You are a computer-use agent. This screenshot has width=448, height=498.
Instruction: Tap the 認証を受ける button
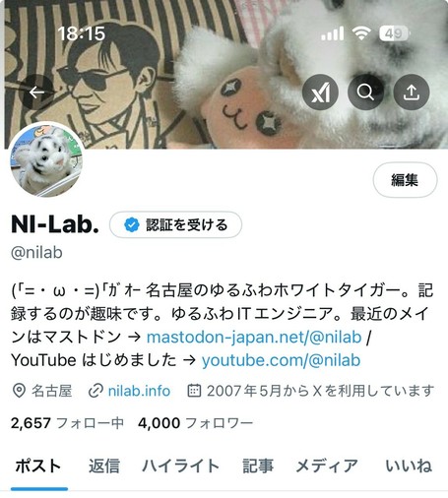(175, 225)
